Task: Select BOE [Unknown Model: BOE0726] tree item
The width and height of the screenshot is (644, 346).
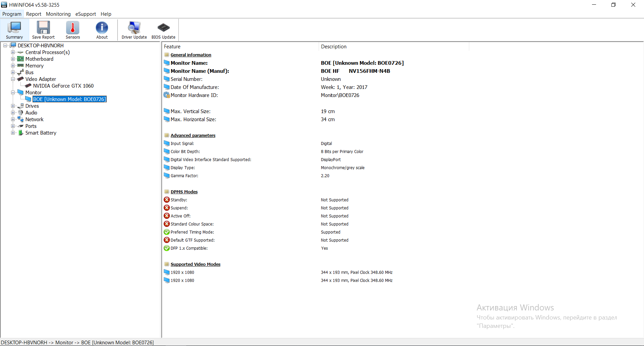Action: 69,99
